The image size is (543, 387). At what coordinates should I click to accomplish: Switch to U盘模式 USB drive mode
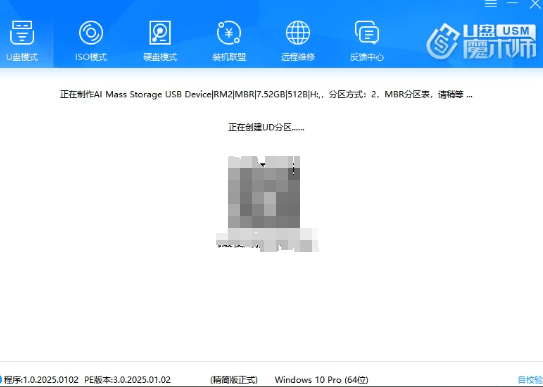click(22, 41)
